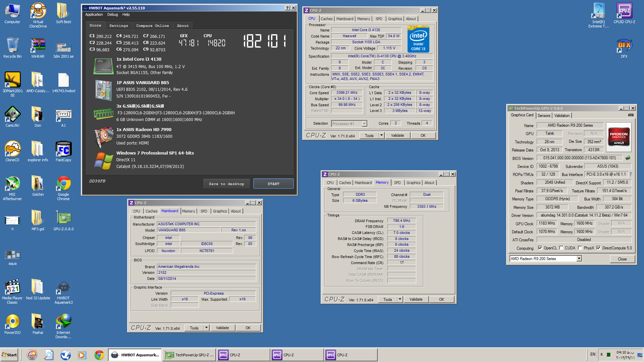
Task: Launch Google Chrome desktop icon
Action: [63, 188]
